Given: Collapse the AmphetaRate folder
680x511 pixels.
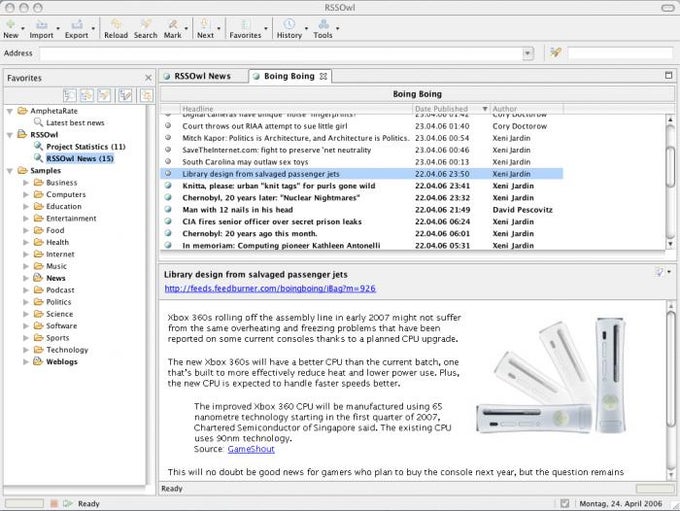Looking at the screenshot, I should pos(10,111).
